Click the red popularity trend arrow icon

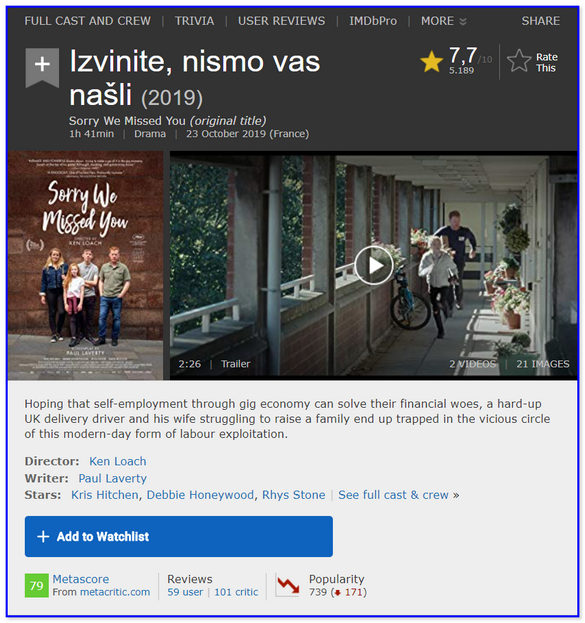coord(288,586)
